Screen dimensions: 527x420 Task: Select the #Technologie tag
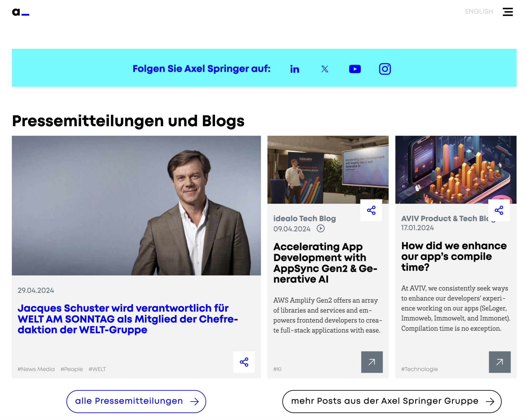[x=419, y=369]
